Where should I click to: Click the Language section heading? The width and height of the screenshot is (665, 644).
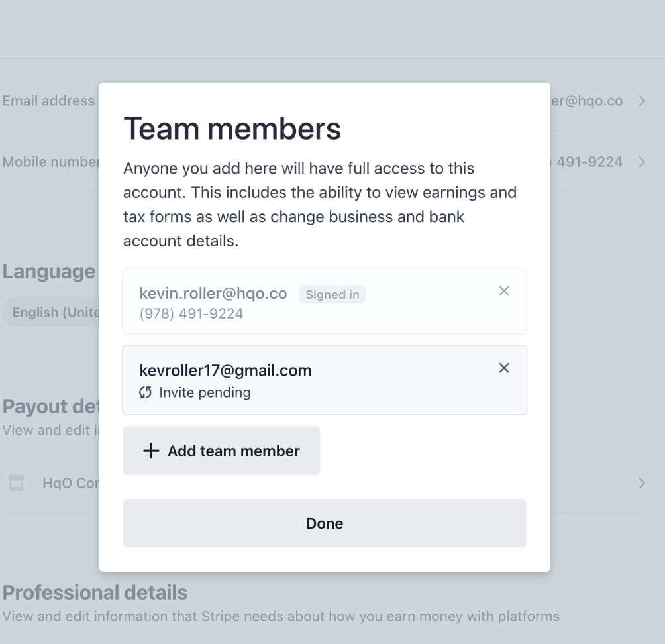coord(49,272)
